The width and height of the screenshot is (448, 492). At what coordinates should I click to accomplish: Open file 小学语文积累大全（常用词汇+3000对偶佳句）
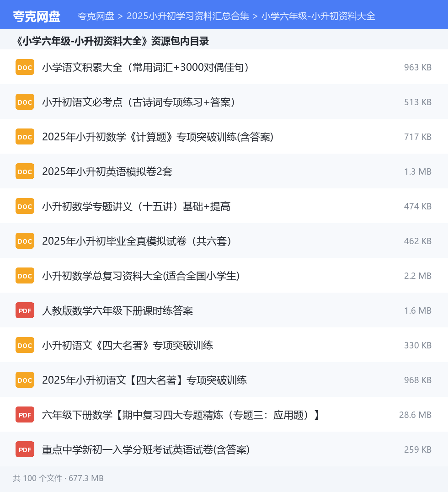pyautogui.click(x=145, y=67)
